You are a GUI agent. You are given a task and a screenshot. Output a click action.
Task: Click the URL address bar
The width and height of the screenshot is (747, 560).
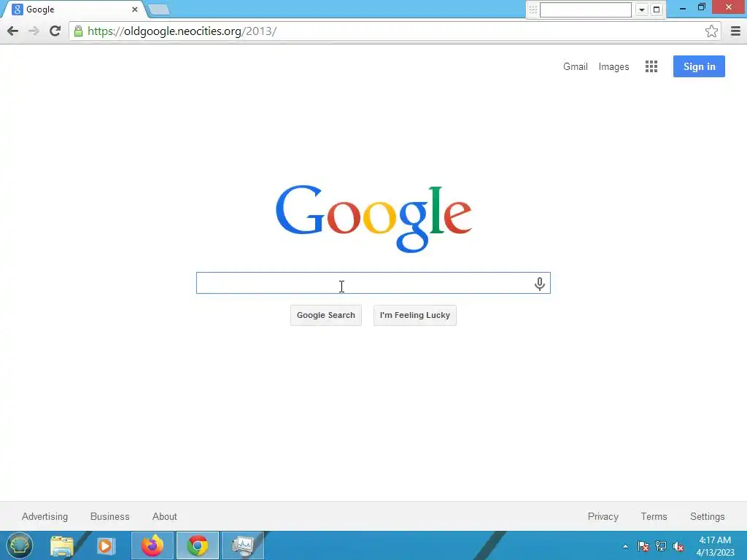(395, 31)
